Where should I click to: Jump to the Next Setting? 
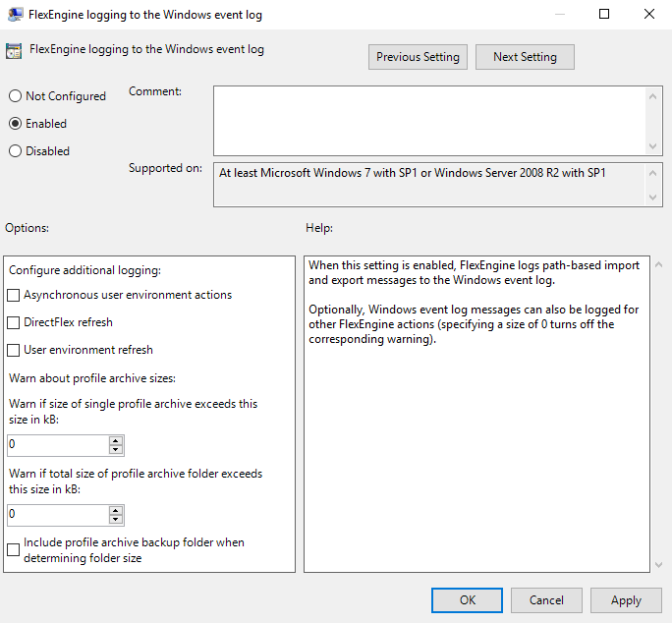click(x=525, y=57)
